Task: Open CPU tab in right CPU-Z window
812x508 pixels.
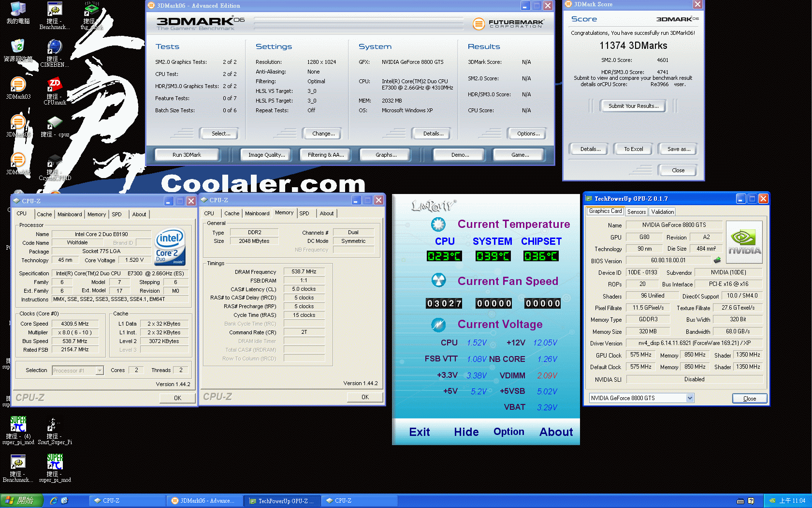Action: tap(209, 213)
